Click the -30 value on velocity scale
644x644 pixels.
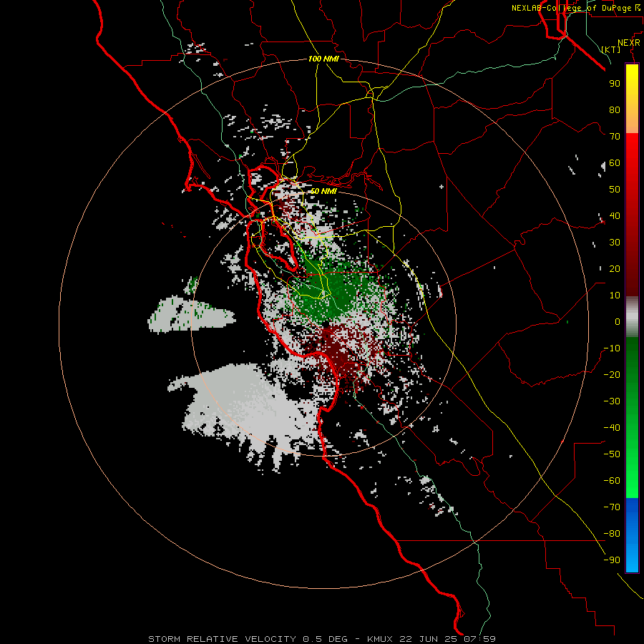[x=612, y=401]
